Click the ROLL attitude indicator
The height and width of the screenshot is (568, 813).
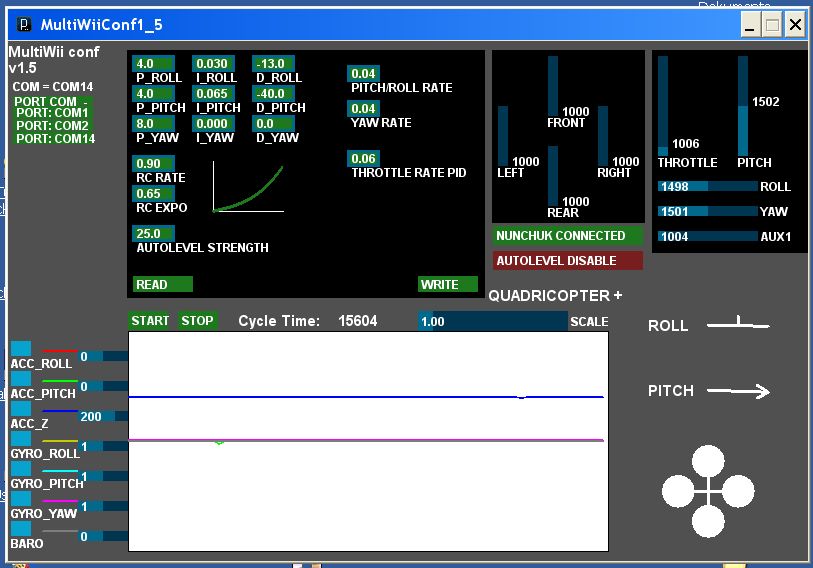(x=738, y=324)
